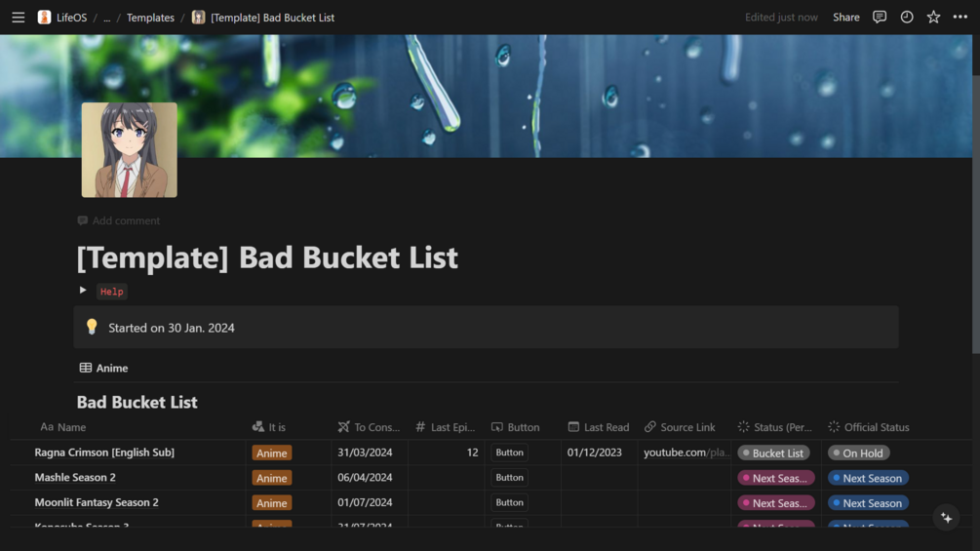This screenshot has width=980, height=551.
Task: Open the Last Epi... column header
Action: coord(446,427)
